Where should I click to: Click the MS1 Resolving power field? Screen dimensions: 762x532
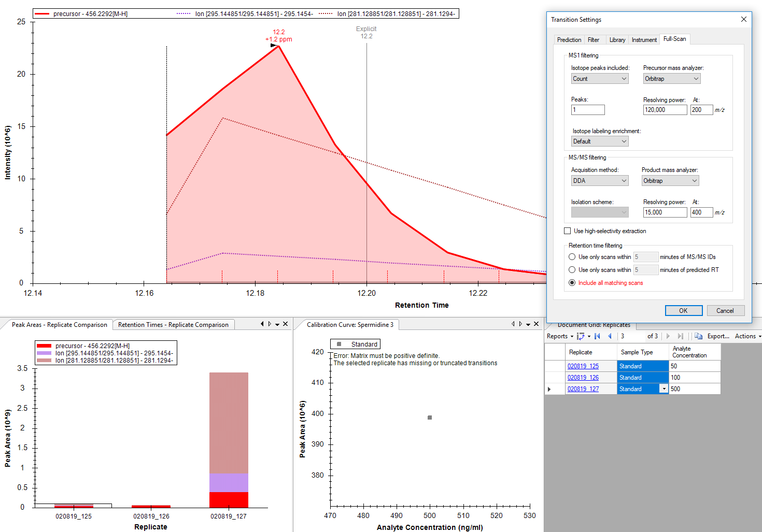665,110
